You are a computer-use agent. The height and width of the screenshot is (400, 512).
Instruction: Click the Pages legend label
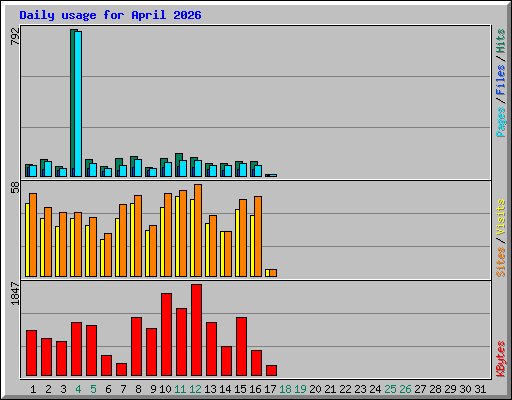pos(500,122)
